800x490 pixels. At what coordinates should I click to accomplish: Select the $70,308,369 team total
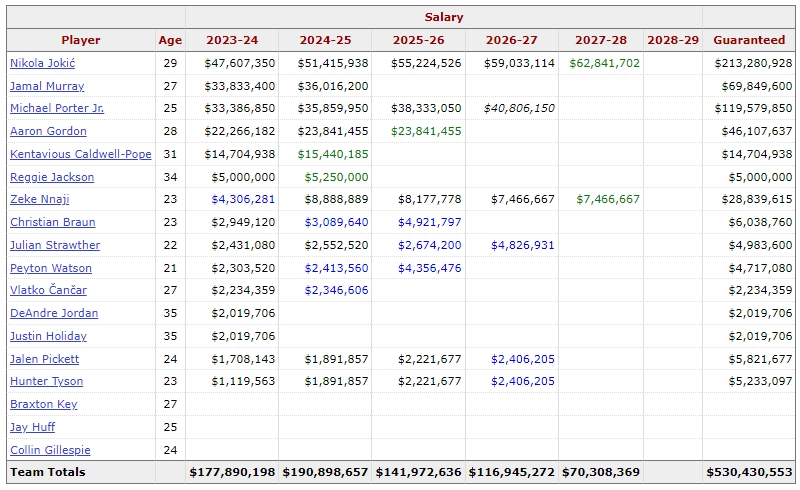601,472
